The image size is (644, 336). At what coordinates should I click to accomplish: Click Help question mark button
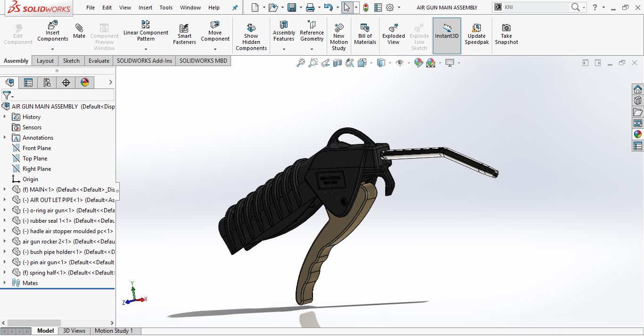click(595, 8)
